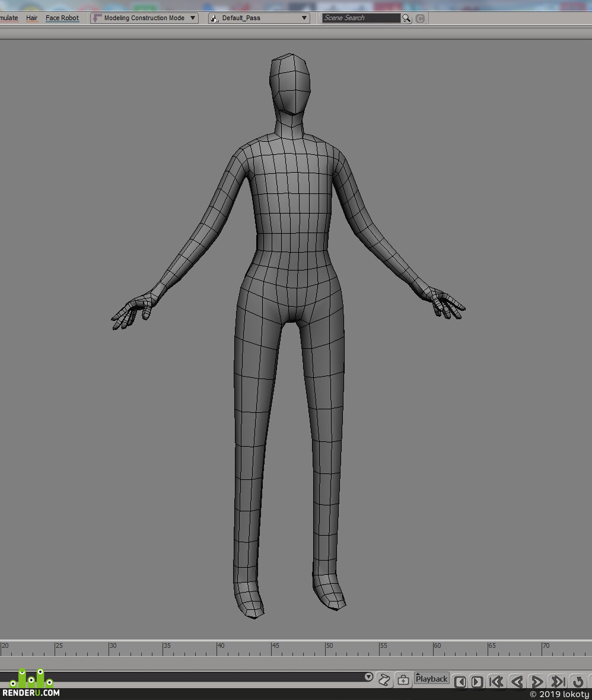Step forward one frame
Image resolution: width=592 pixels, height=700 pixels.
477,682
